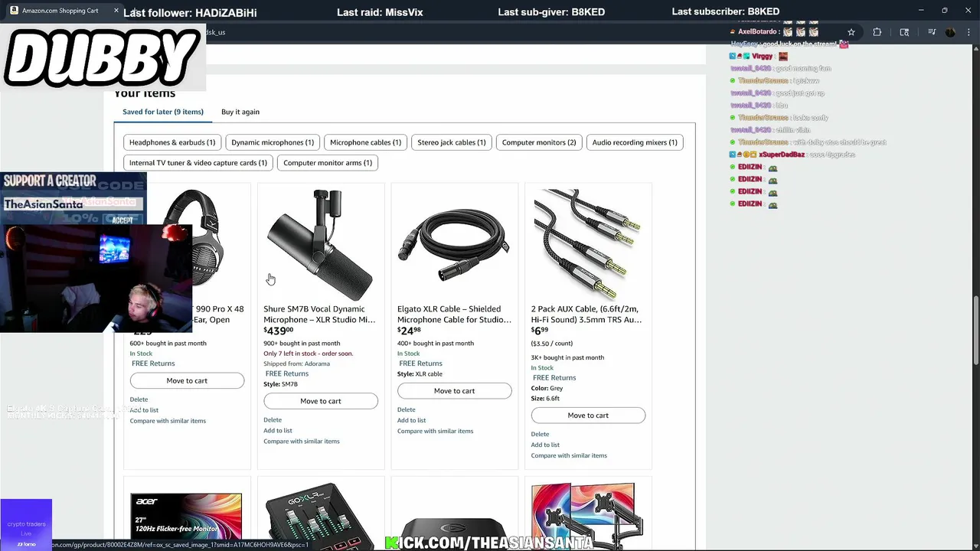Filter by Stereo jack cables (1)
Image resolution: width=980 pixels, height=551 pixels.
(452, 142)
